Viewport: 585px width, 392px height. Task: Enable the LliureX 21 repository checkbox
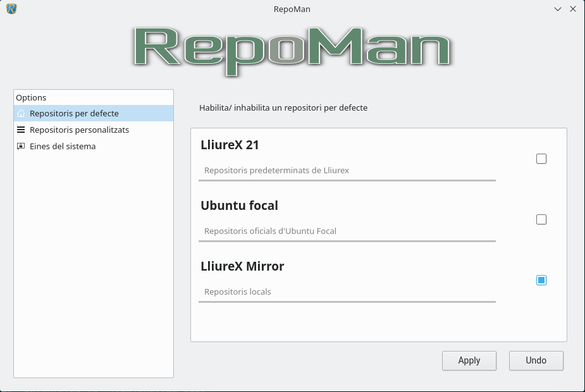pos(541,159)
